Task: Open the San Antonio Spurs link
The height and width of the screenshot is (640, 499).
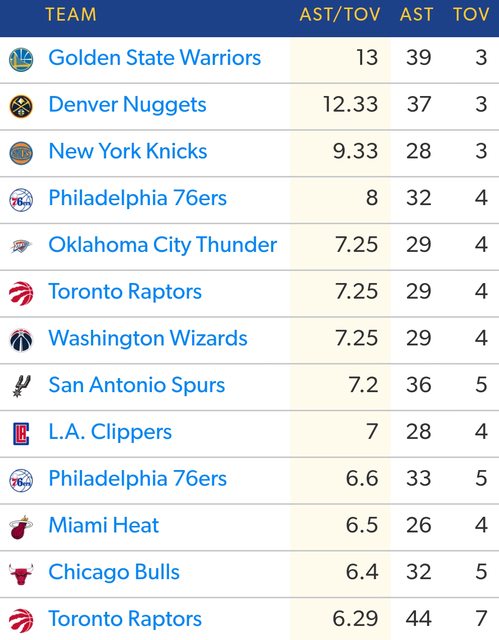Action: pyautogui.click(x=137, y=385)
